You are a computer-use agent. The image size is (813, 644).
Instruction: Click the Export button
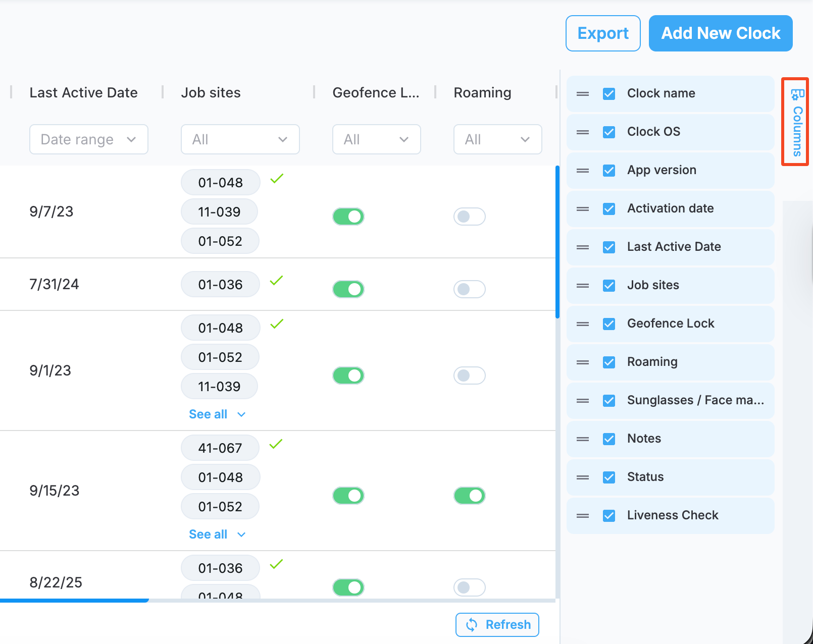coord(603,33)
